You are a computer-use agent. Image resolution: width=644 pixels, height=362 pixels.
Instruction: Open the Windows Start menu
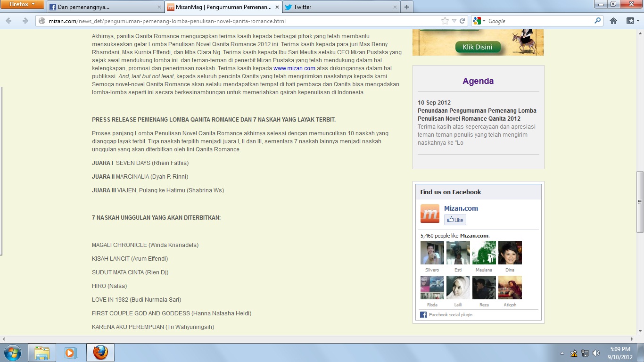point(12,353)
